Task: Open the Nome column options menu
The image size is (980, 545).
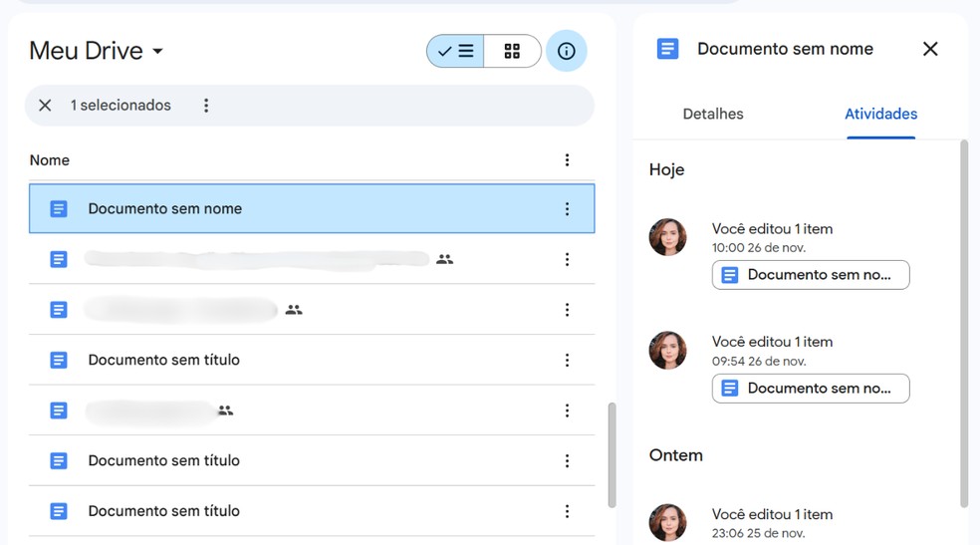Action: coord(567,160)
